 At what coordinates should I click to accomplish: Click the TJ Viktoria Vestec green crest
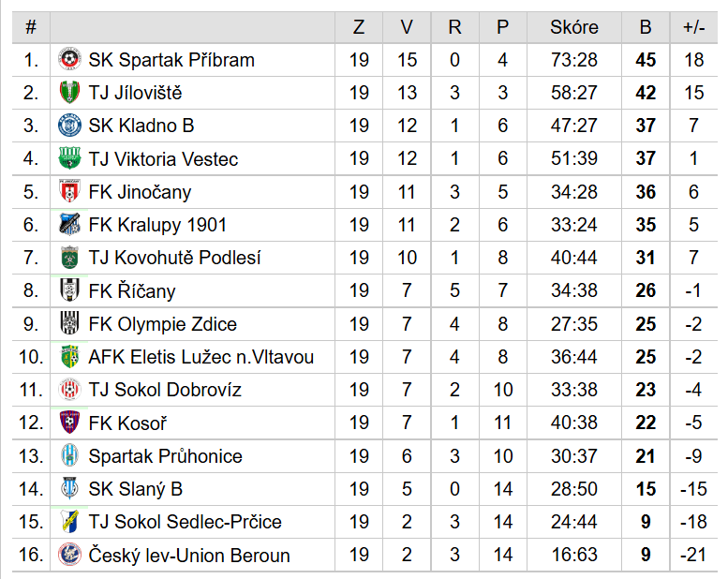coord(69,158)
